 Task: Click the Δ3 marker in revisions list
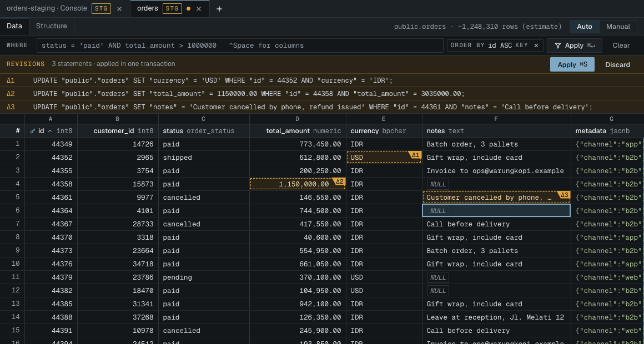(11, 107)
